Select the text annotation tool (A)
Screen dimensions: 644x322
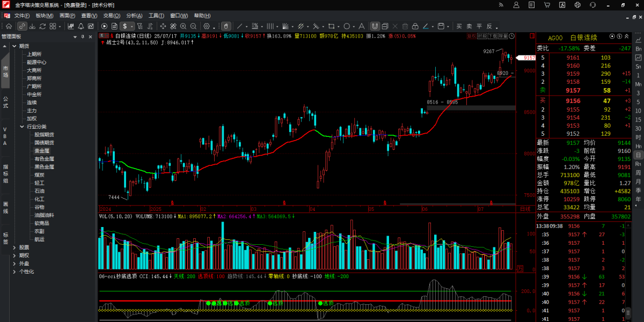click(x=362, y=26)
